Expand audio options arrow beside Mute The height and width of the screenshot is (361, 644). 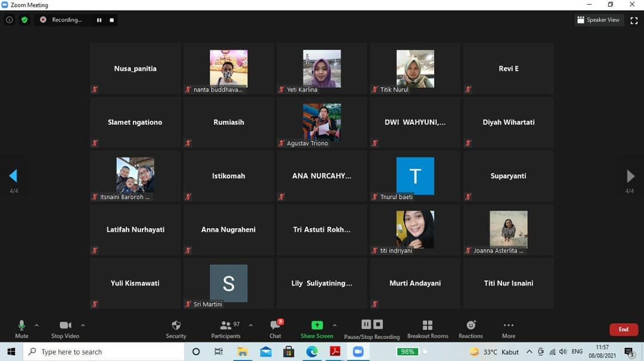pyautogui.click(x=37, y=325)
